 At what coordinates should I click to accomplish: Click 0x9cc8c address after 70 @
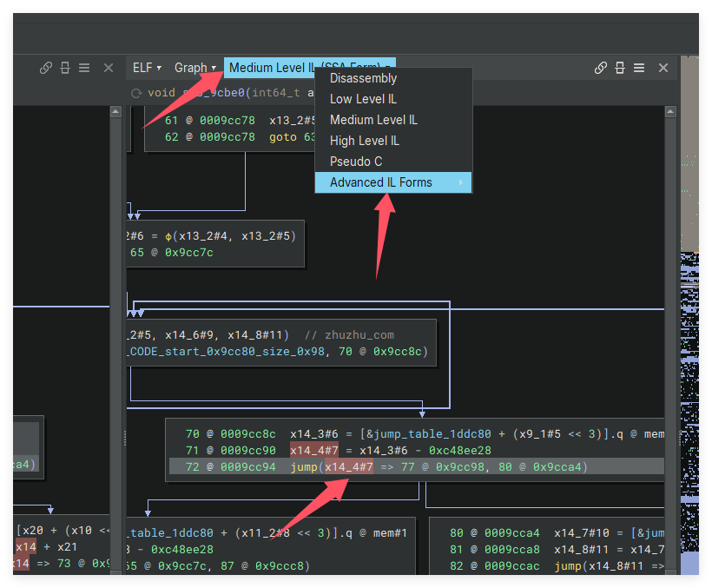click(x=398, y=352)
